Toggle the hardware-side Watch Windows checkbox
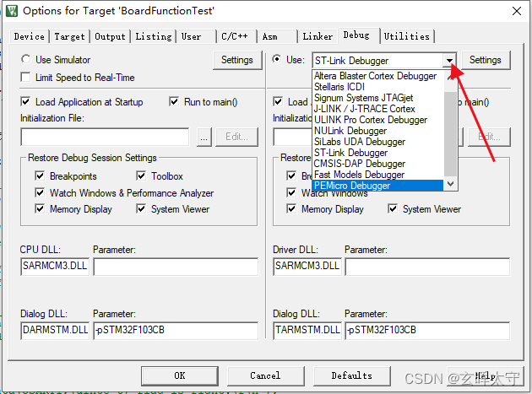 click(x=291, y=192)
